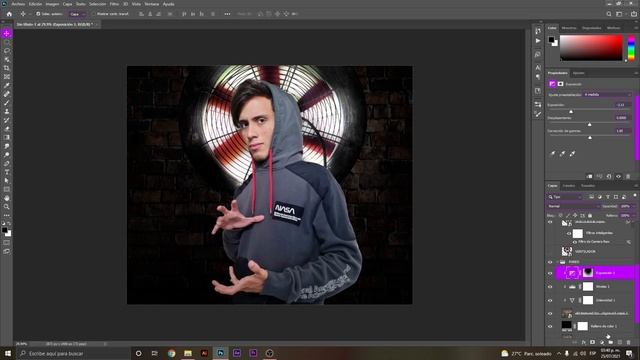This screenshot has width=640, height=360.
Task: Switch to the Ajustes tab
Action: tap(578, 73)
